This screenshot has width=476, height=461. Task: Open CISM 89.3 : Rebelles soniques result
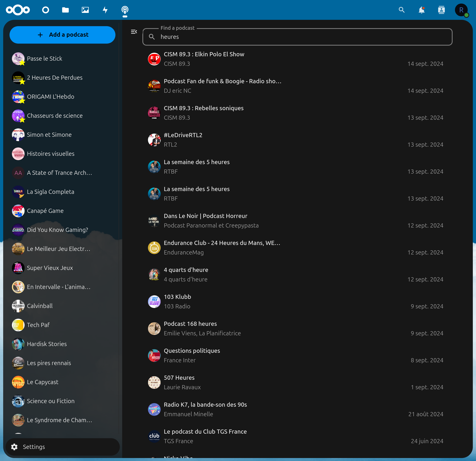point(297,113)
